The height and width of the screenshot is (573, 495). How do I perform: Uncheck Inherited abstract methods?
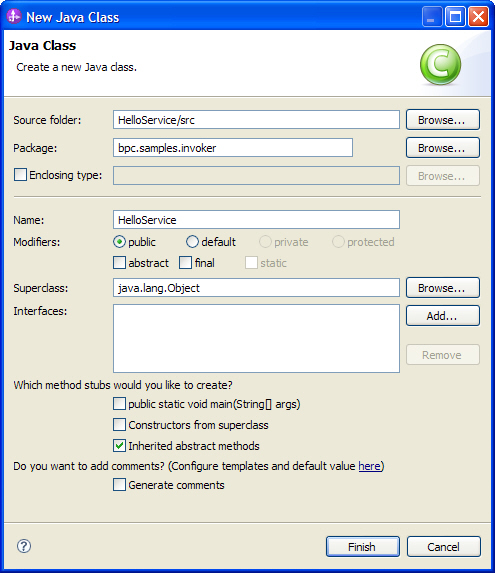point(119,445)
